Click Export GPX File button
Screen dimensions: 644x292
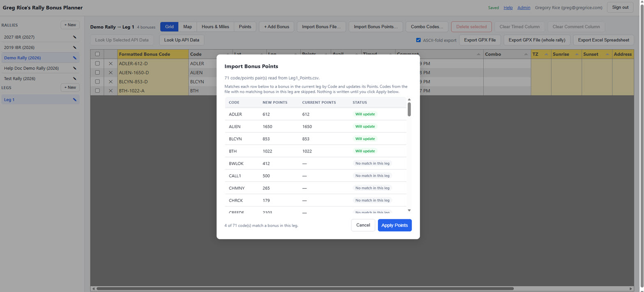(x=480, y=40)
